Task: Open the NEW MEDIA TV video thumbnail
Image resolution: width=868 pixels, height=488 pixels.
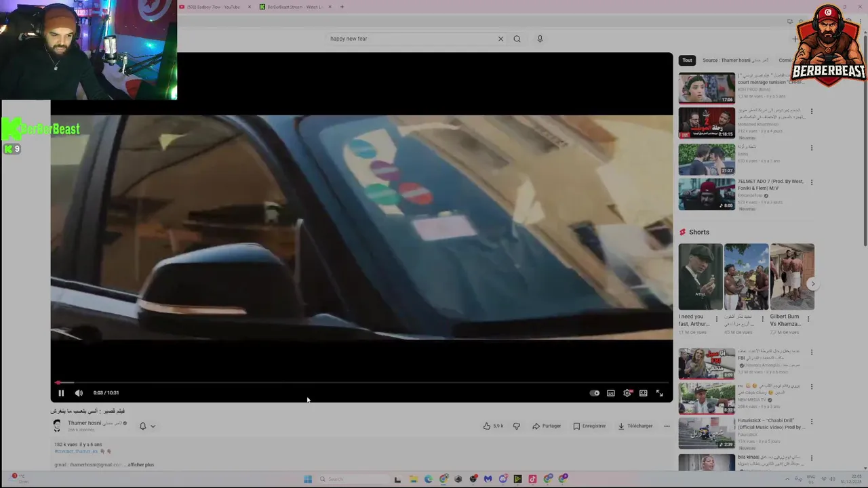Action: pyautogui.click(x=707, y=399)
